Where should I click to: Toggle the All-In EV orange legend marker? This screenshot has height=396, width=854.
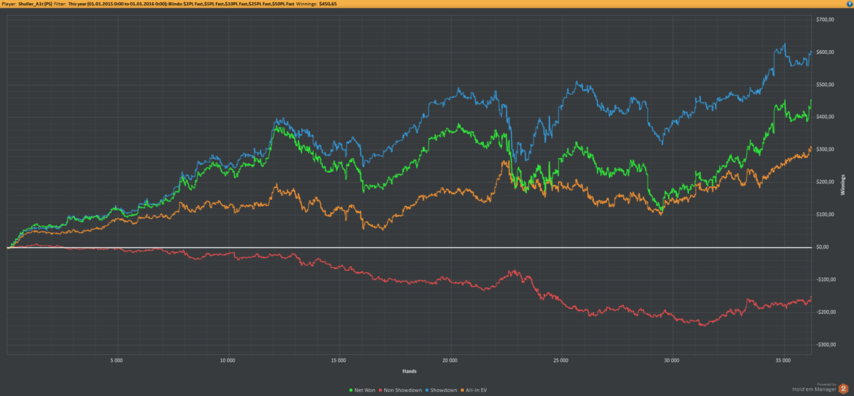(x=462, y=390)
